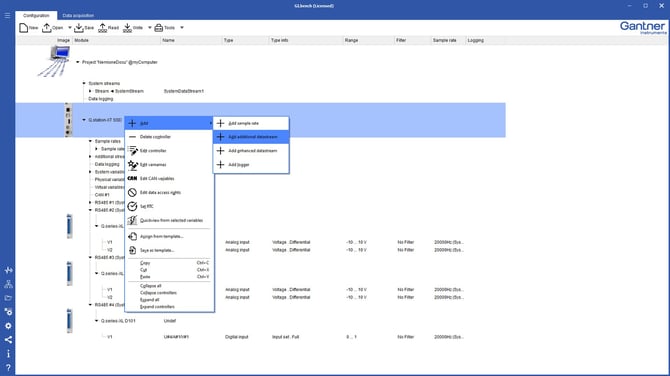Collapse the Q.series XL D101 node
This screenshot has height=376, width=670.
97,321
